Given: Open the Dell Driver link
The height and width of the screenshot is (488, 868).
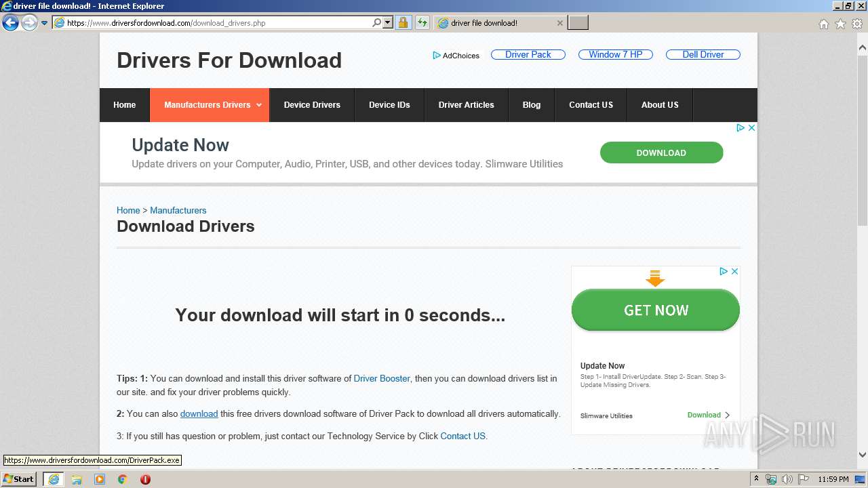Looking at the screenshot, I should click(703, 54).
